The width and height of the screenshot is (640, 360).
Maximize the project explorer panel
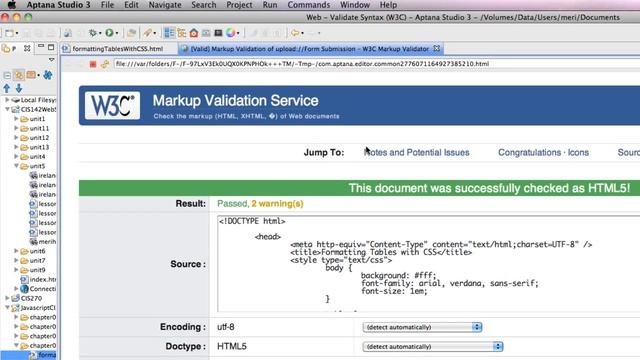tap(51, 47)
